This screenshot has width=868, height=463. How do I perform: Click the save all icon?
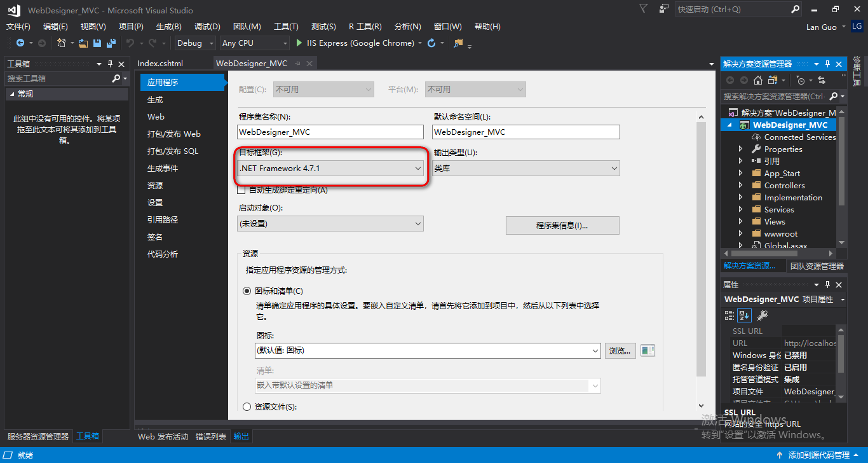pos(111,43)
